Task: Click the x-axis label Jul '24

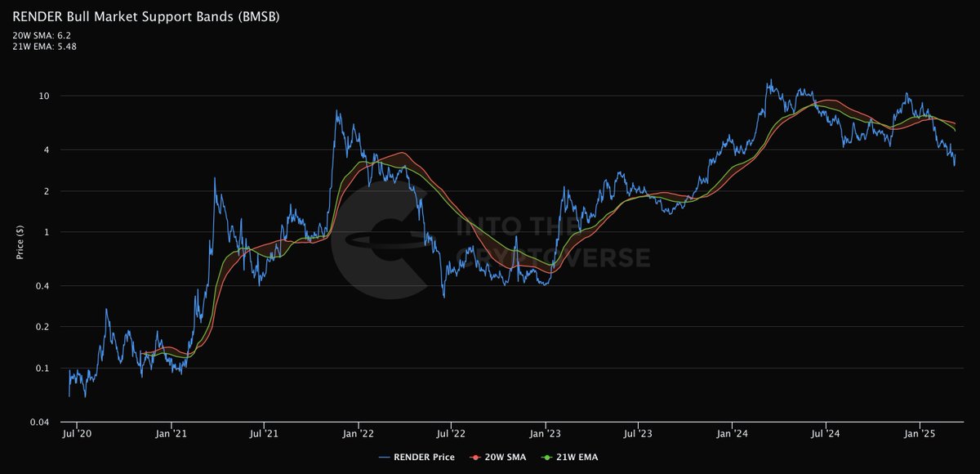Action: coord(826,433)
